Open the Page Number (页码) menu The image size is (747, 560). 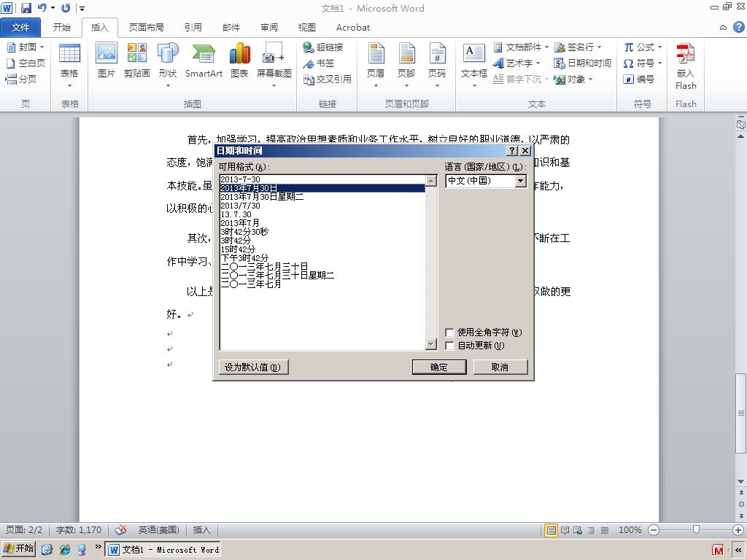click(x=437, y=66)
